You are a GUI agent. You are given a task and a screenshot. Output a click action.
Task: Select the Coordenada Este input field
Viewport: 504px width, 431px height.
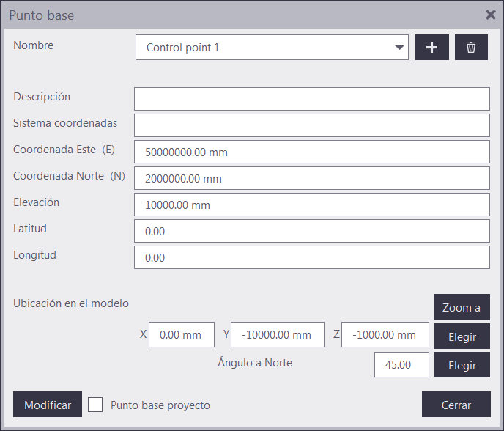(x=311, y=152)
